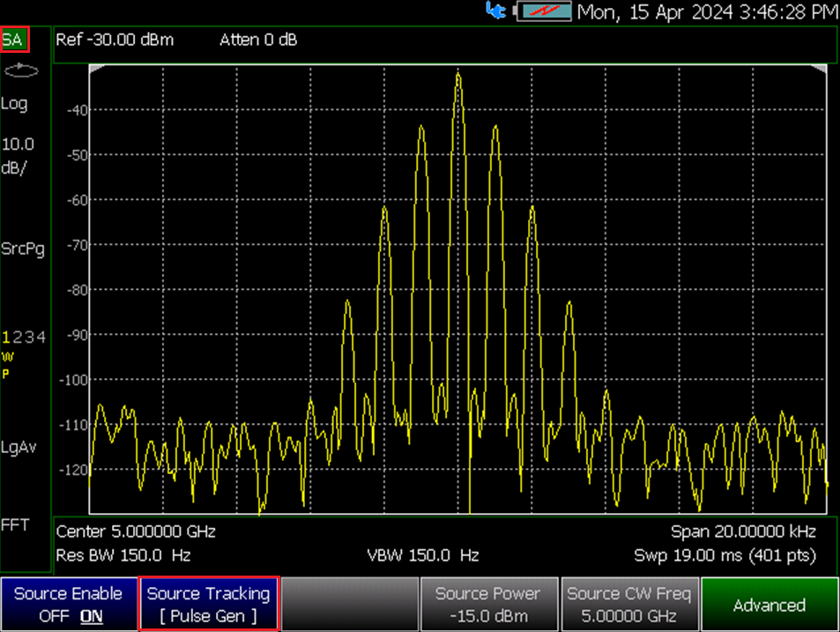This screenshot has height=632, width=840.
Task: Select trace 2 indicator
Action: (17, 337)
